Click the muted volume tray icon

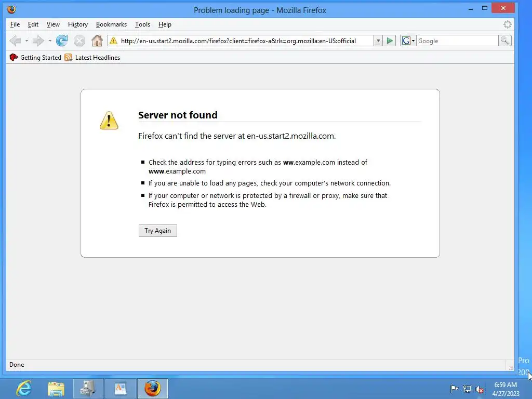click(480, 389)
